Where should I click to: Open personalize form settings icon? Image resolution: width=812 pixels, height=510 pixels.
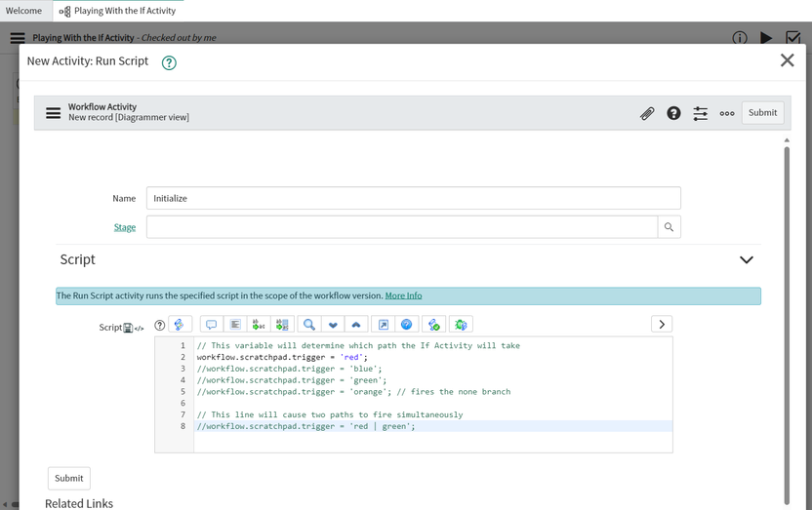click(700, 113)
